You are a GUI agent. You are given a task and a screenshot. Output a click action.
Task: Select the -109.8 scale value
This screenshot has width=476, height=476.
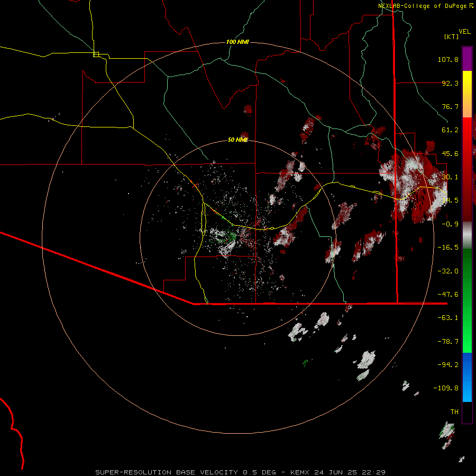tap(446, 388)
